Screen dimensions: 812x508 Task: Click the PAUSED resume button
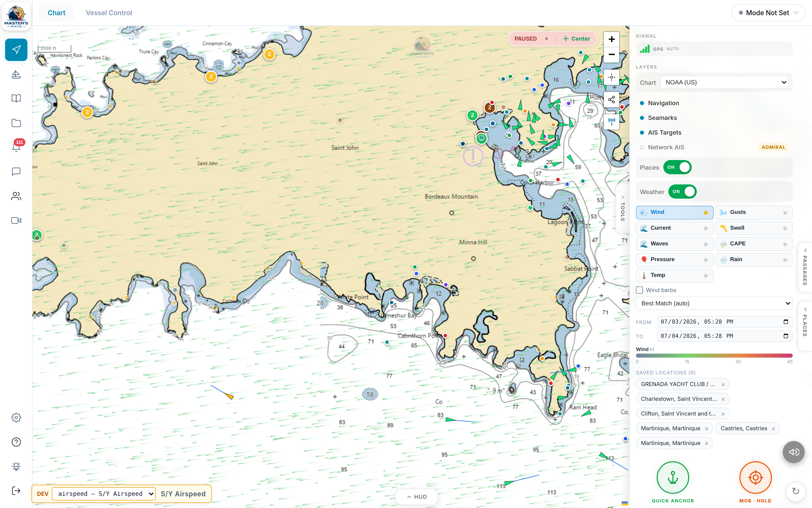tap(532, 39)
